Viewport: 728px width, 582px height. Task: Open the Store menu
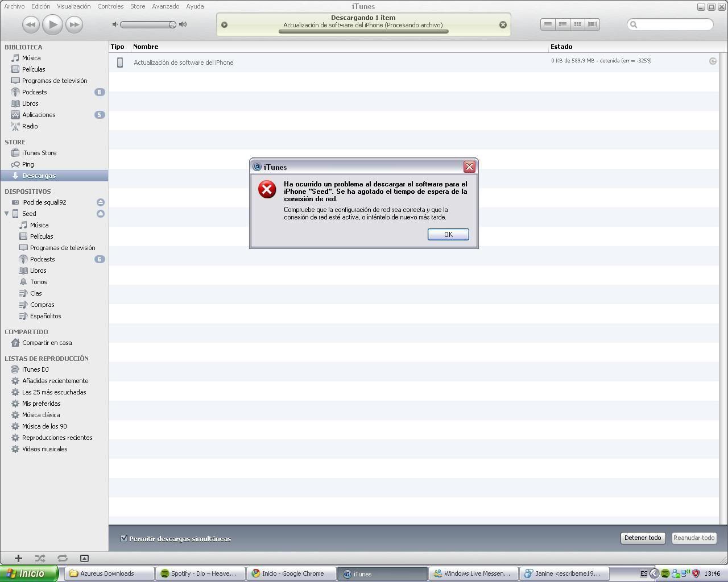point(138,6)
